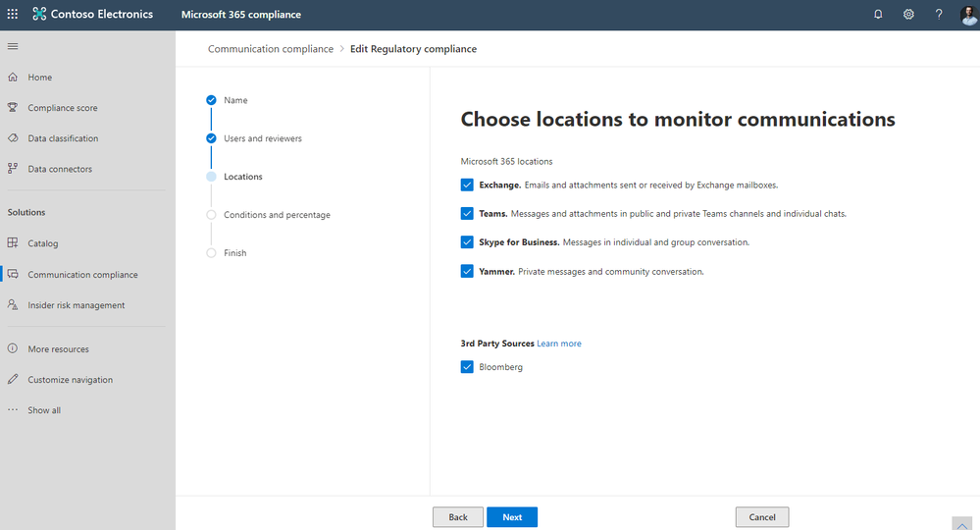The image size is (980, 530).
Task: Click the Insider risk management icon
Action: pyautogui.click(x=13, y=305)
